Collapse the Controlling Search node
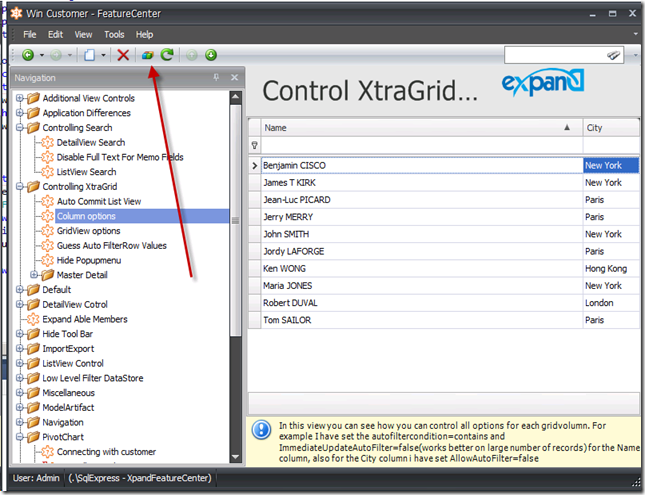 pos(19,128)
